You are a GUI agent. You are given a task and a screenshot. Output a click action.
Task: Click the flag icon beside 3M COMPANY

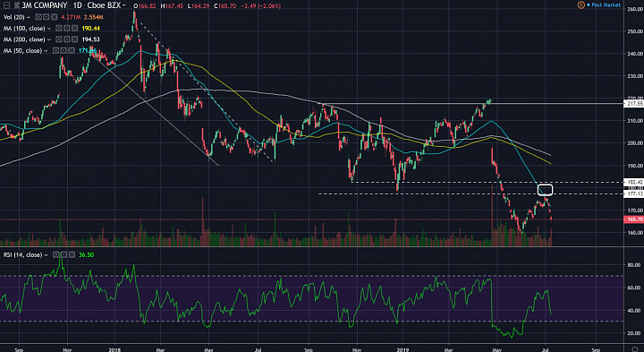click(x=16, y=5)
